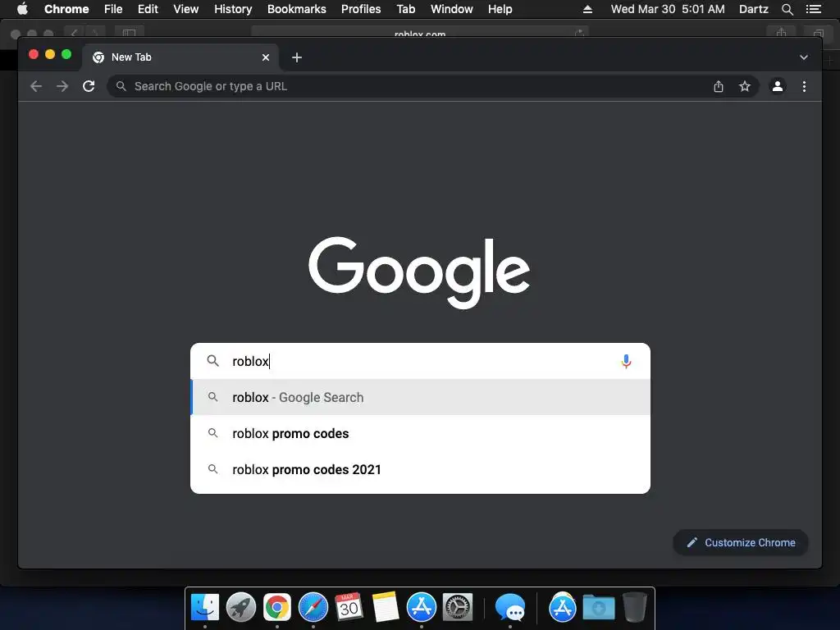Click into the Google search input field

[421, 361]
